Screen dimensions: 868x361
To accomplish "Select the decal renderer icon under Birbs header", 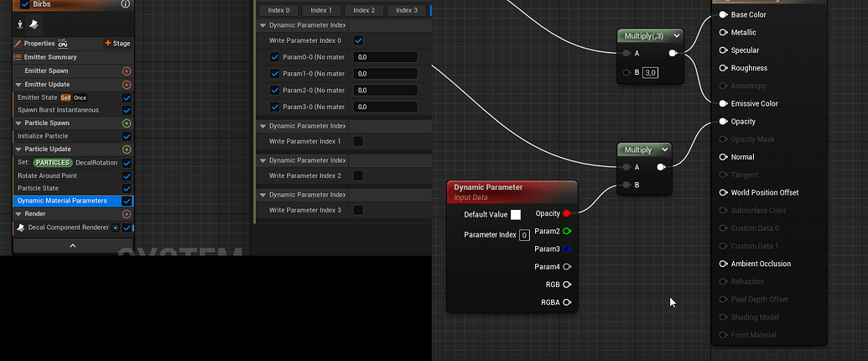I will [x=34, y=24].
